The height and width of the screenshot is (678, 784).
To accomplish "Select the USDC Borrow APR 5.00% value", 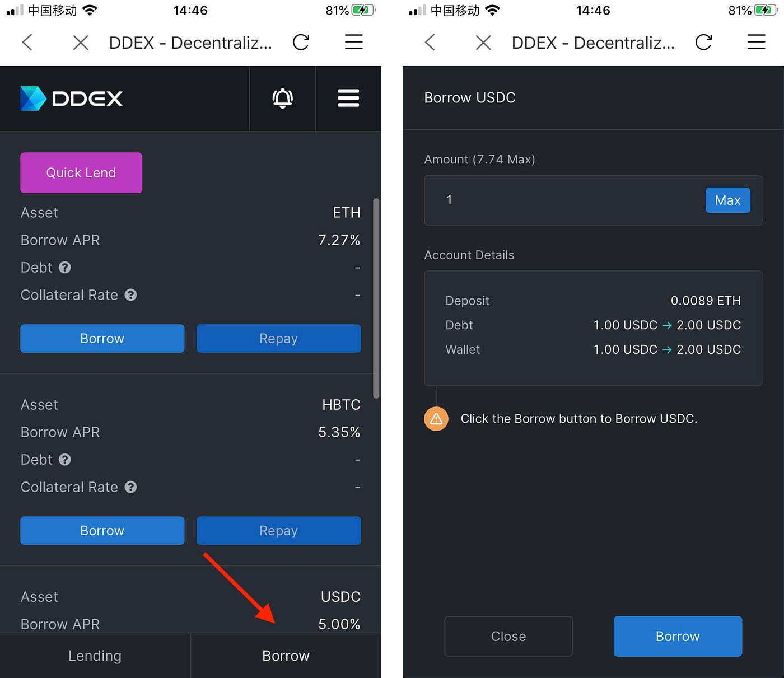I will tap(339, 624).
